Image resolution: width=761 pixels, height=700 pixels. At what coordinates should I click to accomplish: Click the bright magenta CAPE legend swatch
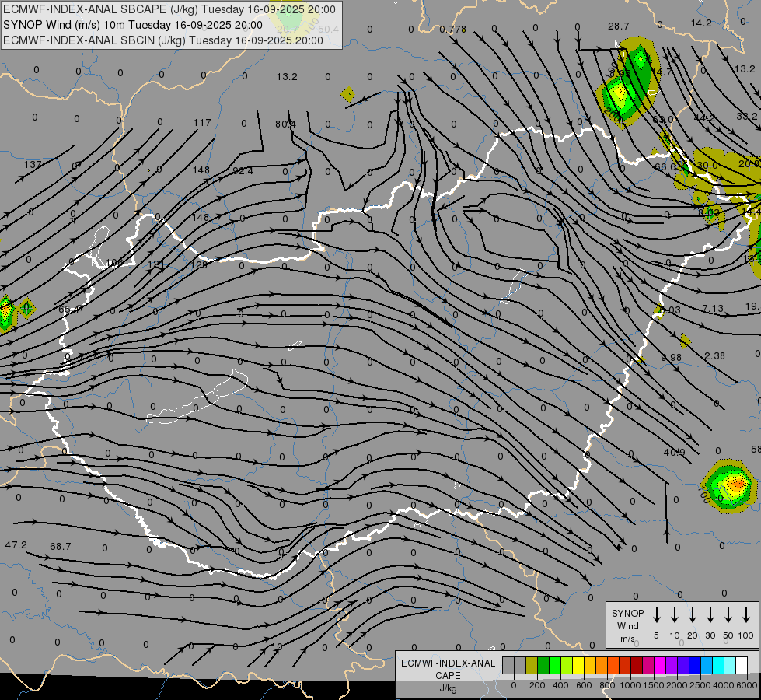[x=660, y=665]
